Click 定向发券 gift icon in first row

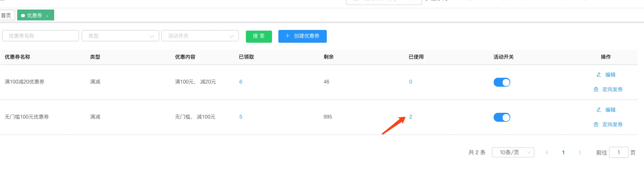(x=596, y=90)
